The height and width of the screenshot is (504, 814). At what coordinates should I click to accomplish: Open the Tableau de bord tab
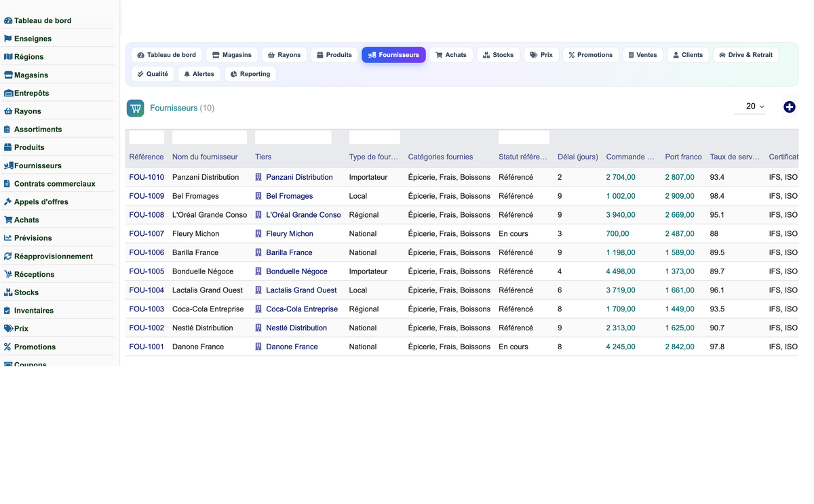point(167,55)
